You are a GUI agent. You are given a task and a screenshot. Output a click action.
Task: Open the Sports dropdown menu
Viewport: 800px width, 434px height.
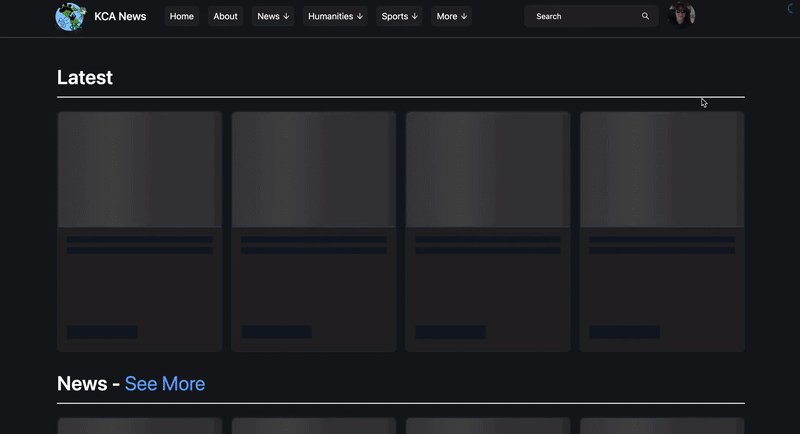coord(400,16)
